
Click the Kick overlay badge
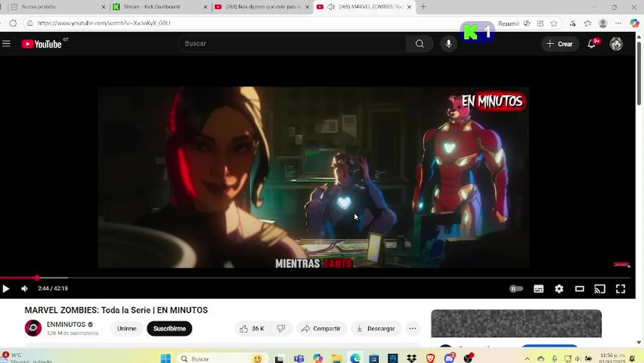[477, 33]
